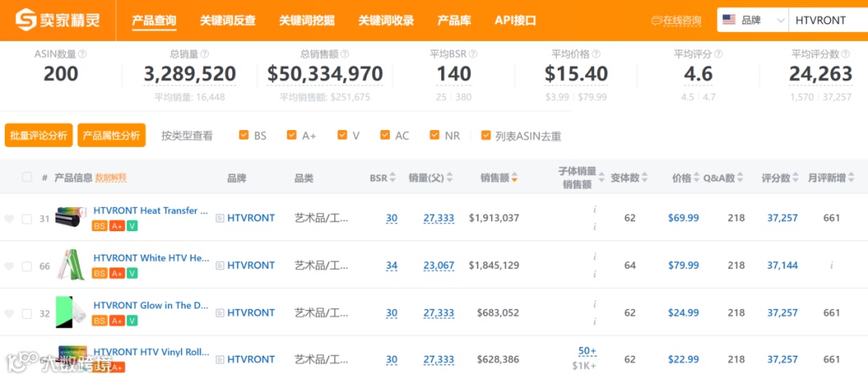This screenshot has width=868, height=379.
Task: Sort by the 月评新增 column arrows
Action: pos(851,178)
